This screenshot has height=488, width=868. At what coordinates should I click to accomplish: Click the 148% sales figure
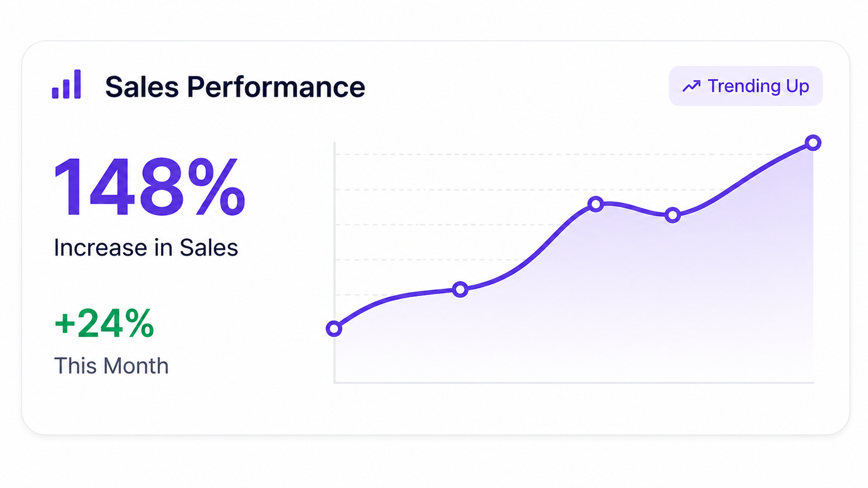click(x=150, y=187)
